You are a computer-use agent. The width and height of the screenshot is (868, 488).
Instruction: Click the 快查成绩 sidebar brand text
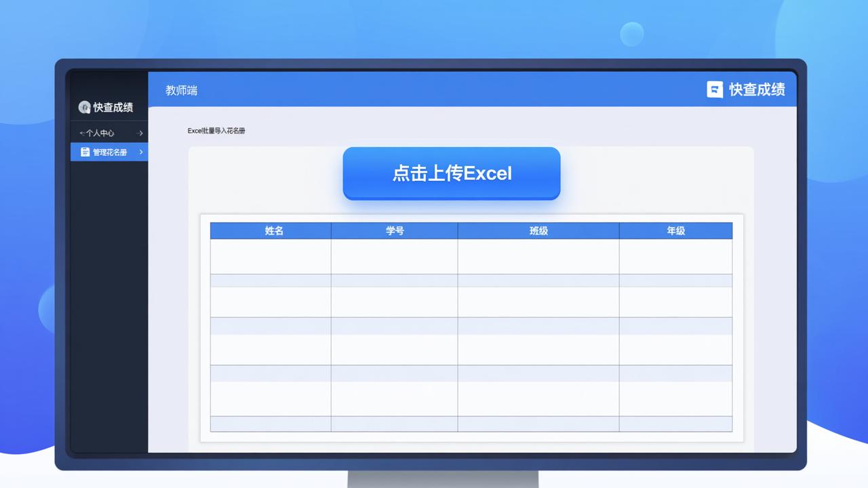tap(113, 107)
